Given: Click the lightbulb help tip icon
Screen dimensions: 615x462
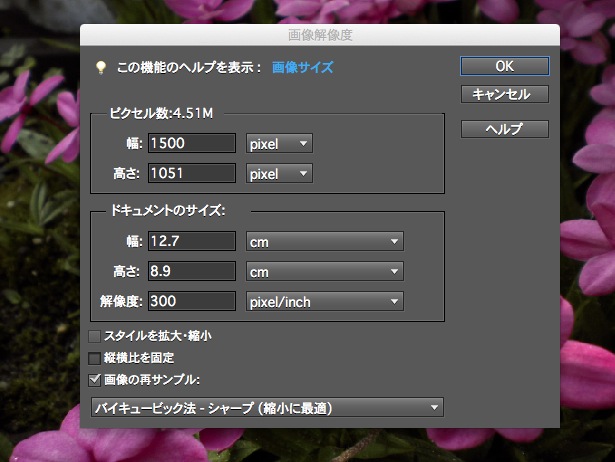Looking at the screenshot, I should [x=99, y=67].
